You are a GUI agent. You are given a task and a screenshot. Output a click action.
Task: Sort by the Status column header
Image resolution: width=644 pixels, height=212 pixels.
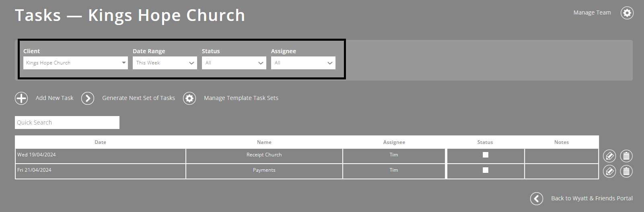[485, 142]
